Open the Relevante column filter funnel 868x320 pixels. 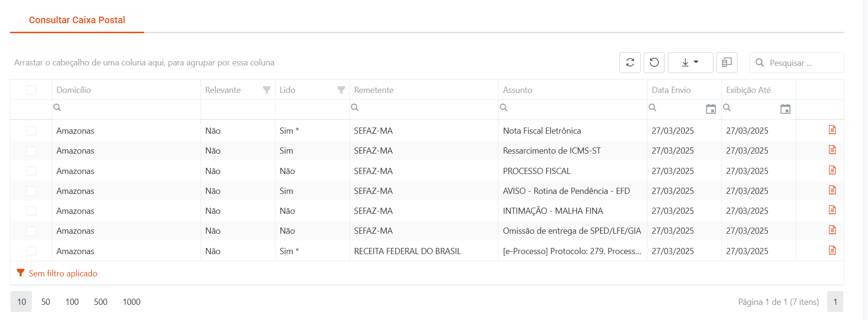(x=267, y=90)
